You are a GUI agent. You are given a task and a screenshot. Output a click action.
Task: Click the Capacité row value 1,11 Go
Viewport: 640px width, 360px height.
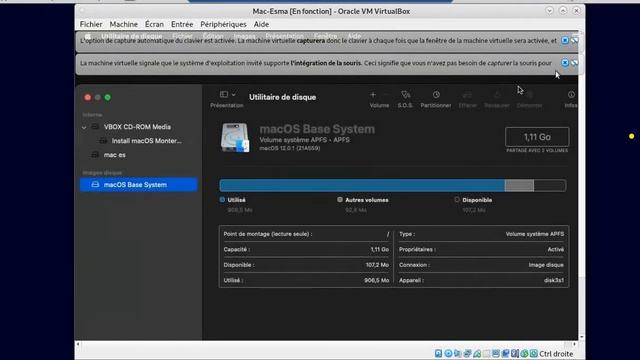[380, 249]
